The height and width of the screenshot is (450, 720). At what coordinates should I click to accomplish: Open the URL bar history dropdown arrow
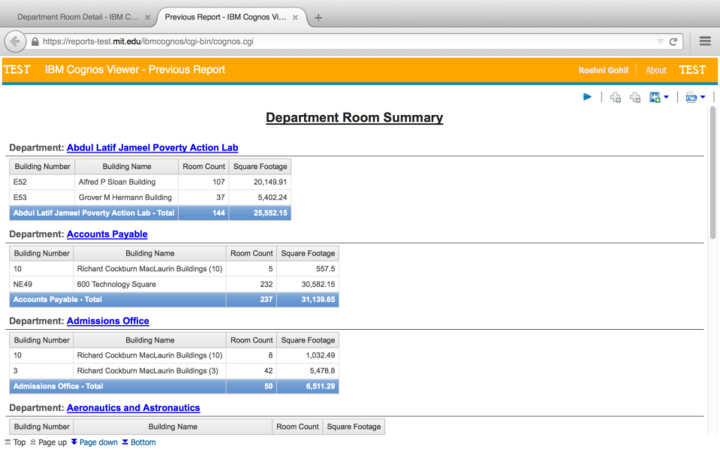coord(660,42)
